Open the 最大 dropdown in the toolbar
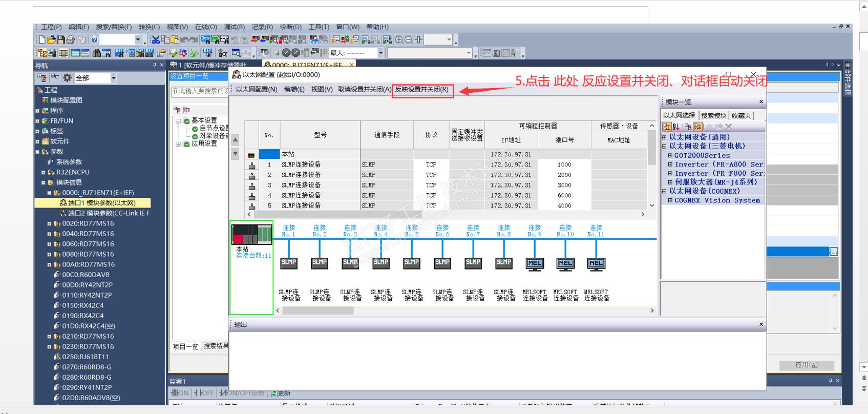The height and width of the screenshot is (414, 868). (380, 53)
